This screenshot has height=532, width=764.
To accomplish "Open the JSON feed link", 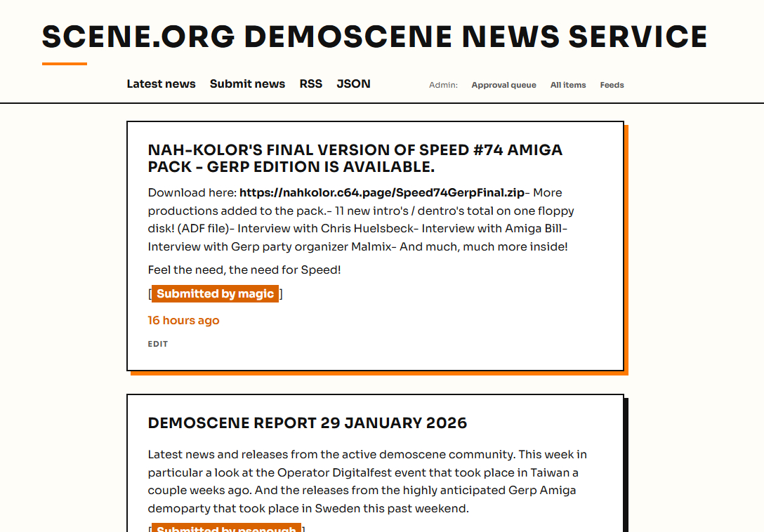I will click(353, 84).
